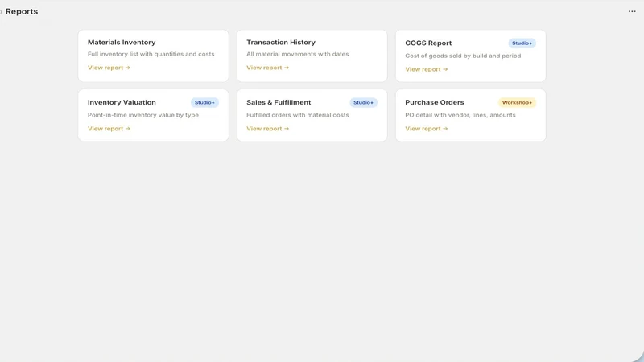Click 'PO detail with vendor, lines, amounts'

460,115
